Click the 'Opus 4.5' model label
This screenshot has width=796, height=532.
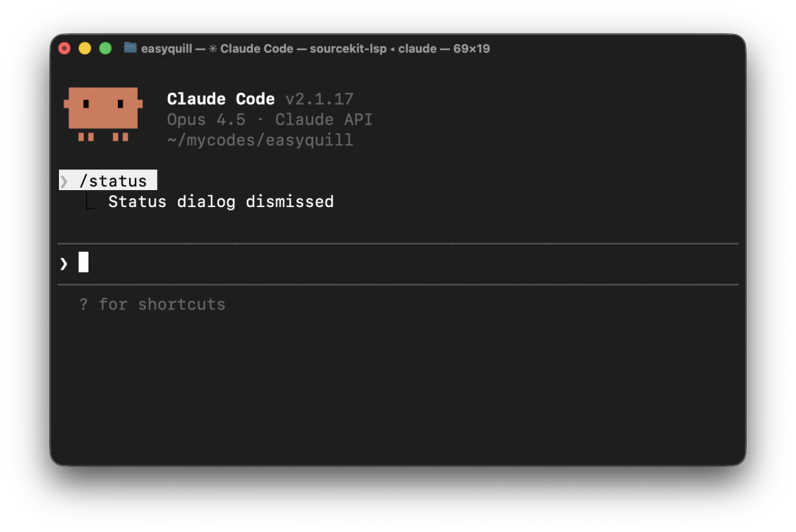(206, 119)
